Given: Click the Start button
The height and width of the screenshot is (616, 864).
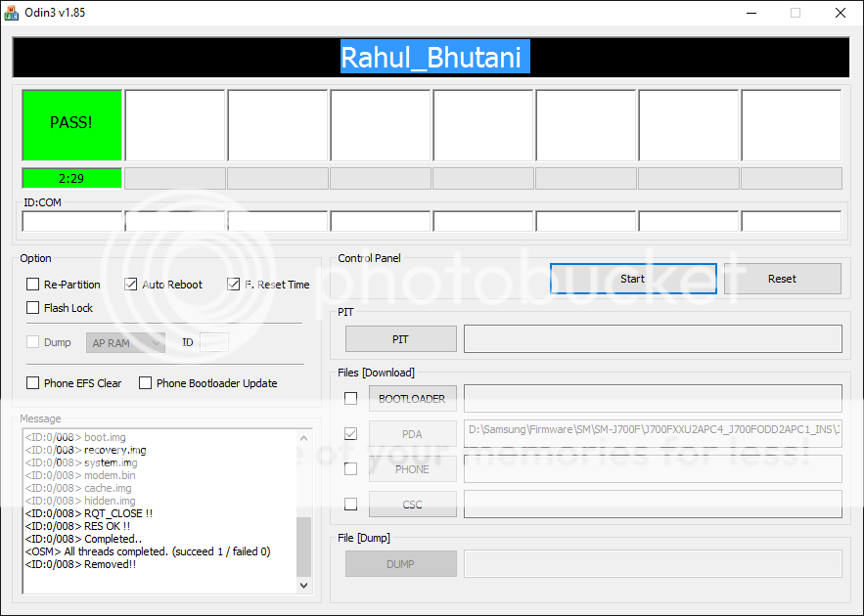Looking at the screenshot, I should tap(633, 279).
